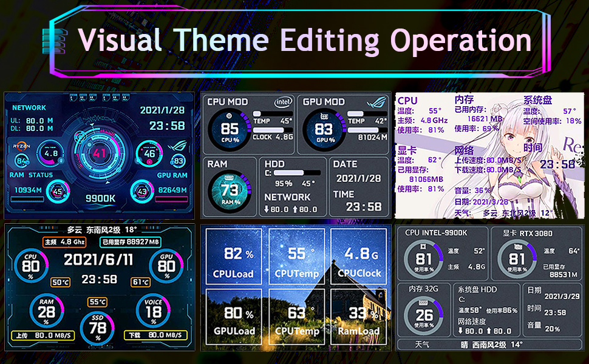The width and height of the screenshot is (589, 364).
Task: Click the '音量 20%' volume readout
Action: (543, 326)
